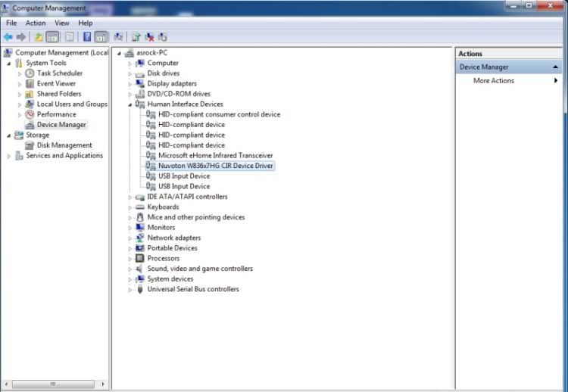Click the Services and Applications icon
The image size is (568, 392).
pos(19,156)
